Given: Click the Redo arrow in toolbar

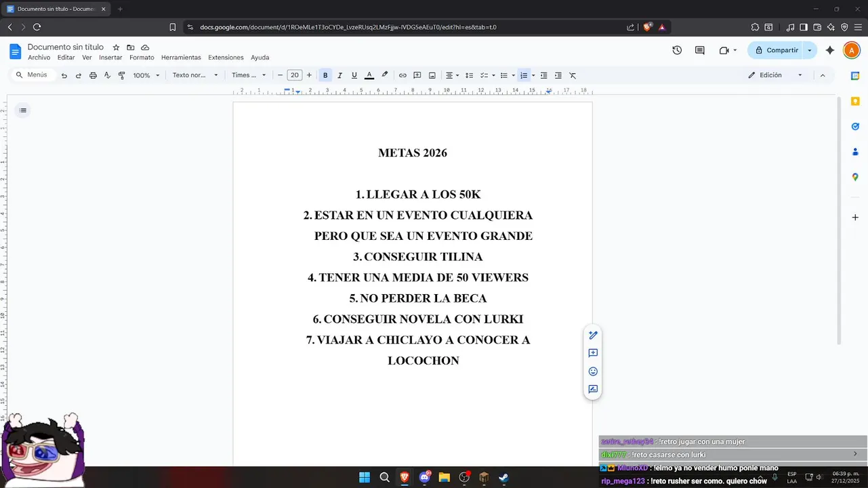Looking at the screenshot, I should (79, 75).
